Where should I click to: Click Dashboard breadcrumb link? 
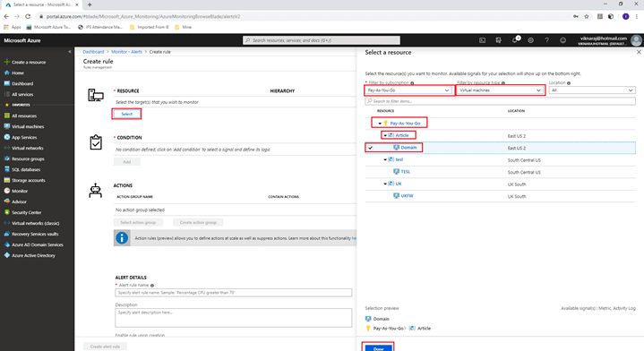(x=93, y=52)
